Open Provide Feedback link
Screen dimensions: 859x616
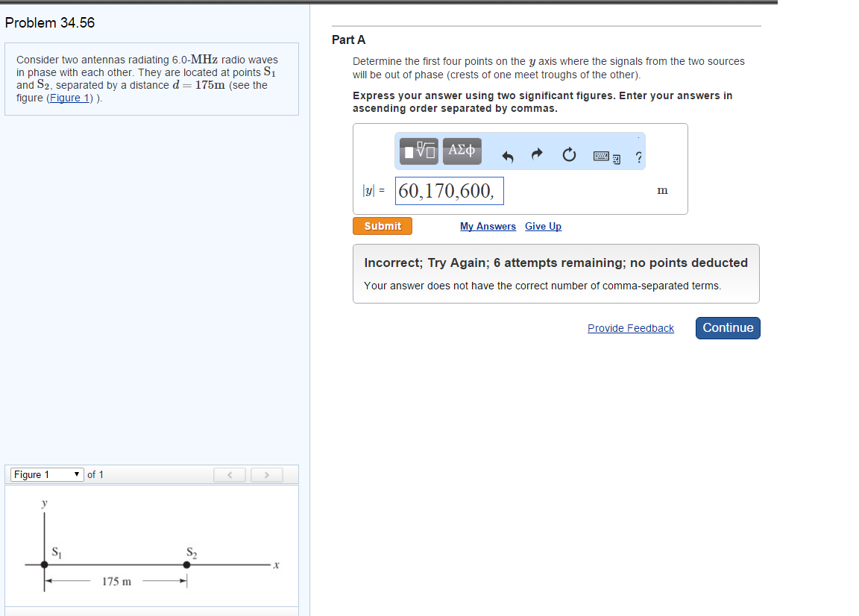pos(631,328)
